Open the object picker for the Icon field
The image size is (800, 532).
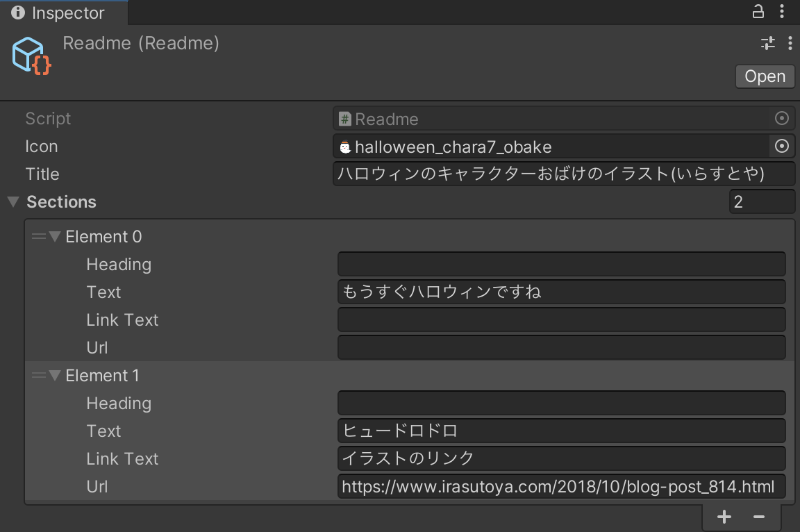pyautogui.click(x=782, y=146)
